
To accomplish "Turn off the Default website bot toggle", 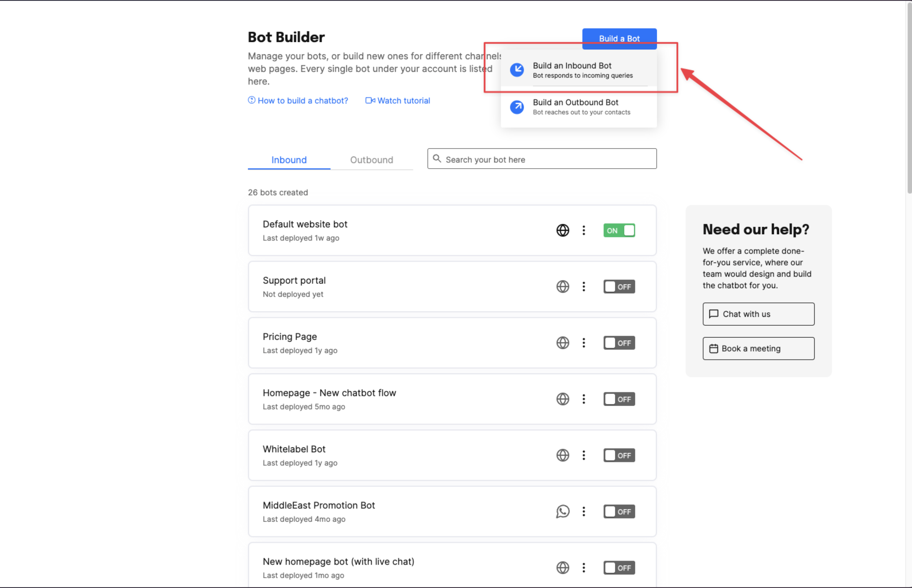I will 619,230.
